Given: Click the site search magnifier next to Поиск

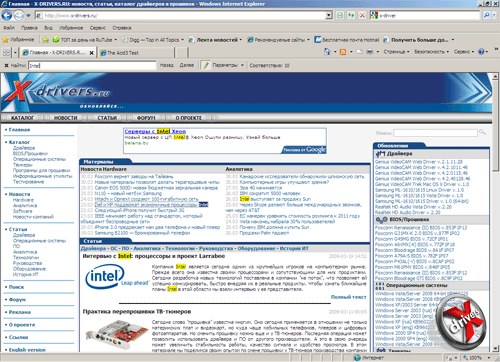Looking at the screenshot, I should tap(482, 132).
